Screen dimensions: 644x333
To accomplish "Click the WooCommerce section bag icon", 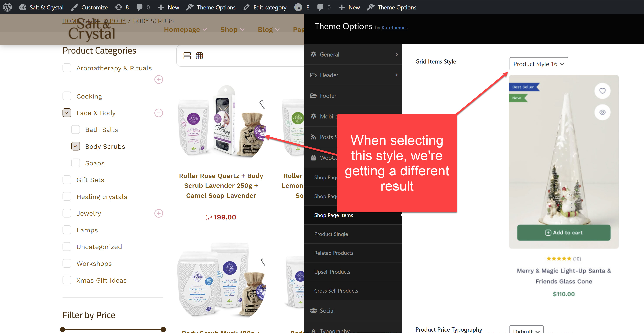I will tap(313, 158).
